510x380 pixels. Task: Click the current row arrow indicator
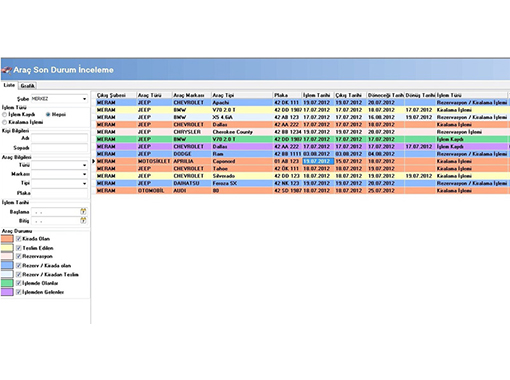tap(94, 161)
